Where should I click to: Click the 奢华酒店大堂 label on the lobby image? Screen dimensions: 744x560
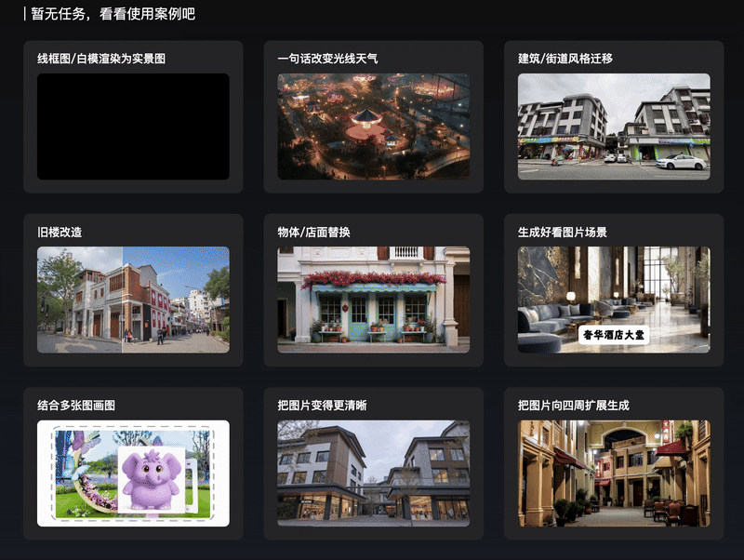tap(614, 335)
